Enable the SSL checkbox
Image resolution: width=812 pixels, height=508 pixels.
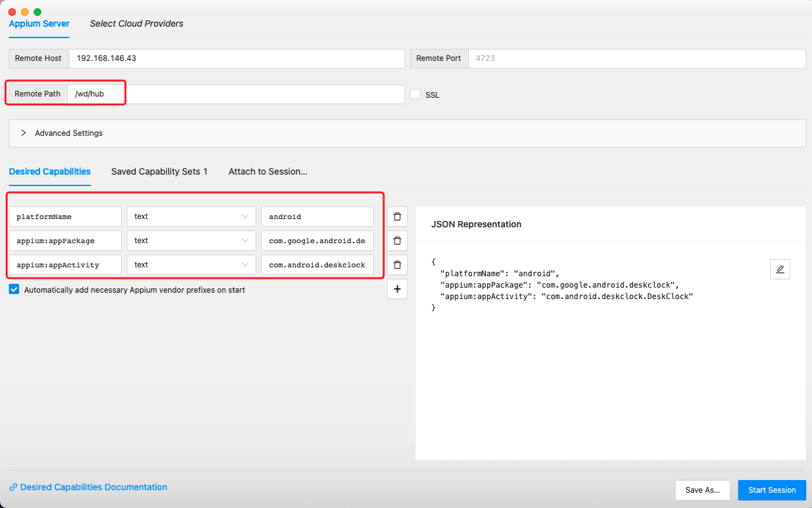pyautogui.click(x=416, y=94)
